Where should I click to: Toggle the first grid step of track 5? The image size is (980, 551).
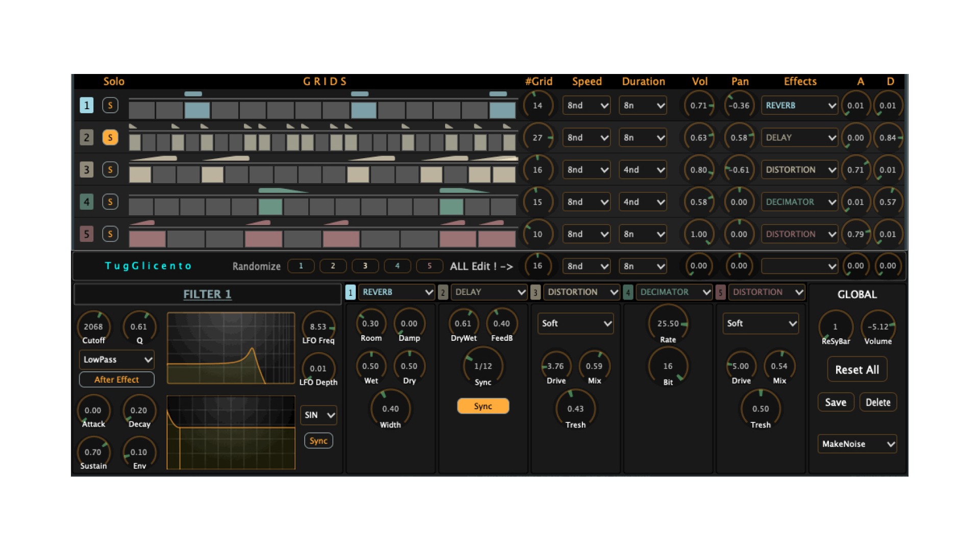pos(147,239)
